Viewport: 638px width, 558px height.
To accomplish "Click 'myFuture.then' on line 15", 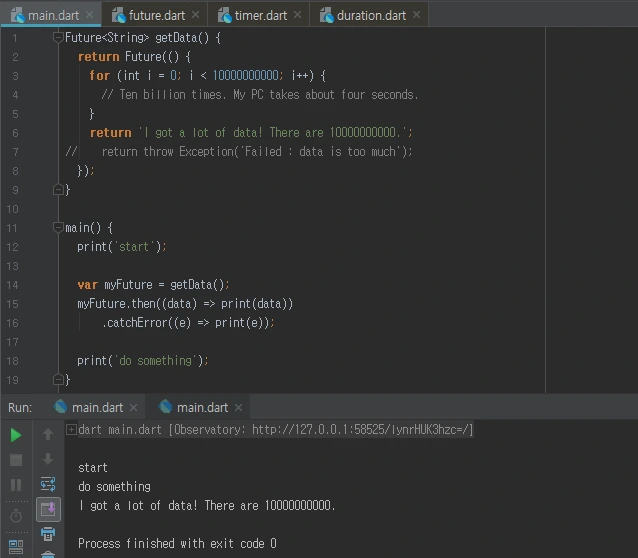I will (116, 304).
